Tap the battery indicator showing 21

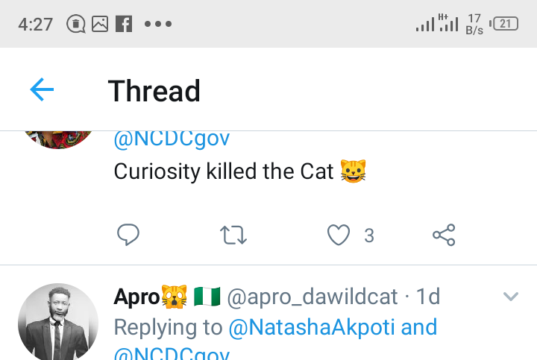click(504, 24)
